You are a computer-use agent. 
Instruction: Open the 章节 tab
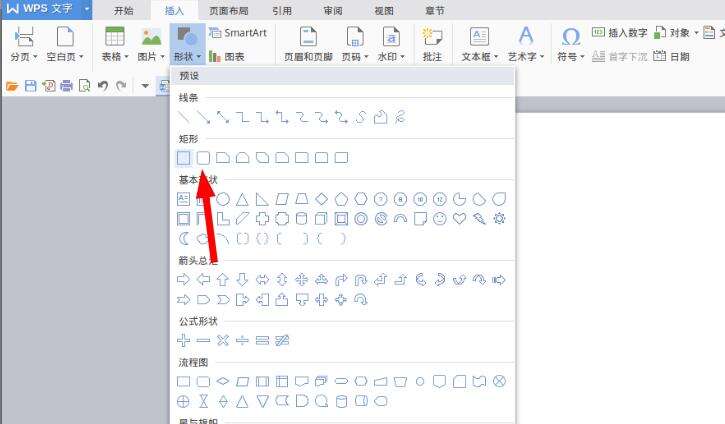435,10
